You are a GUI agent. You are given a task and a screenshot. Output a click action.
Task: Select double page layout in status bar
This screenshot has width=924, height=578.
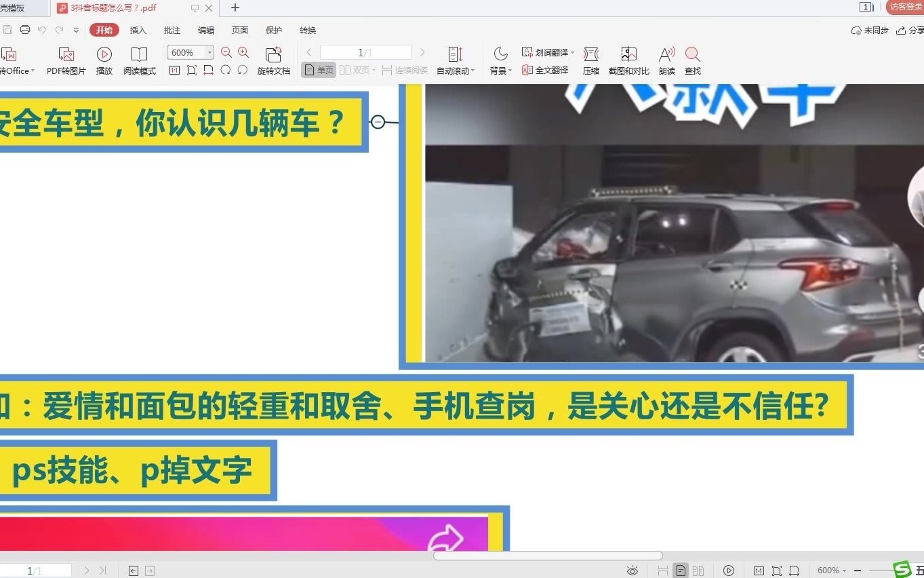click(698, 571)
